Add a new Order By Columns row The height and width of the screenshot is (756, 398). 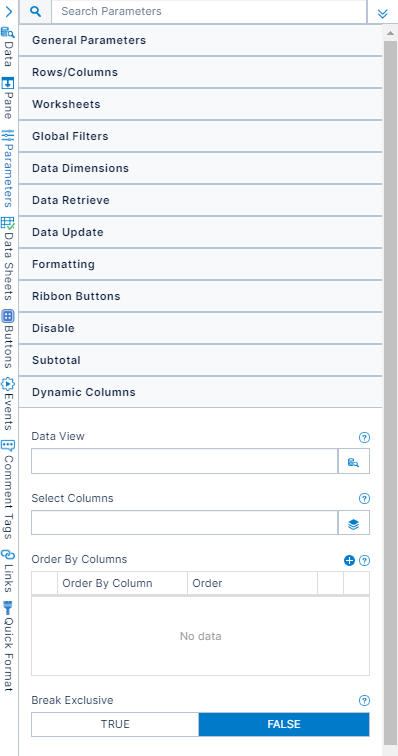[349, 560]
